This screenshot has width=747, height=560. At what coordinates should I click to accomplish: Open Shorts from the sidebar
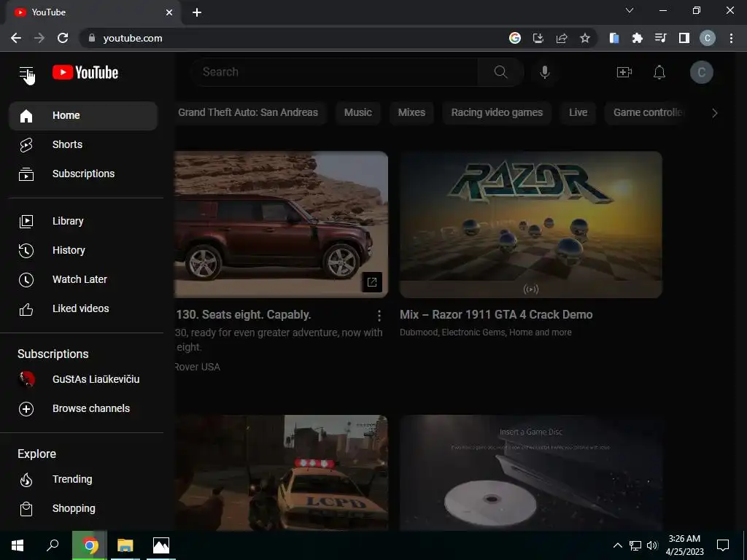point(83,145)
